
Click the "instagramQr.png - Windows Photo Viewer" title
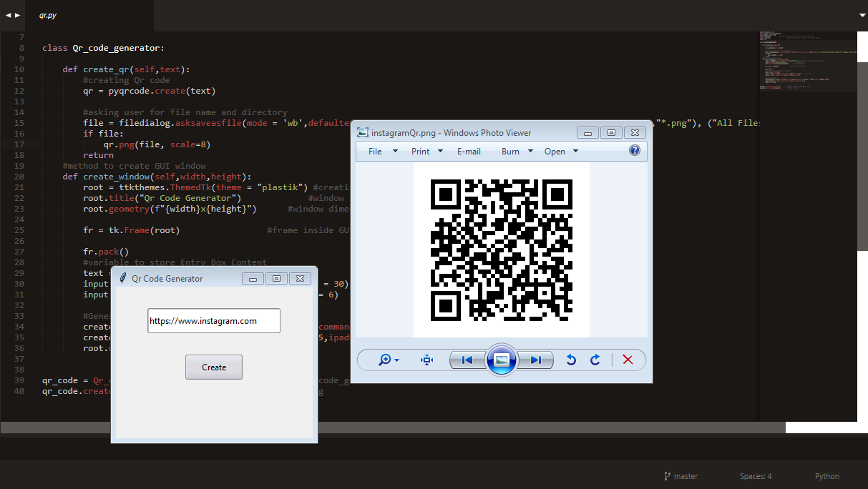[452, 132]
